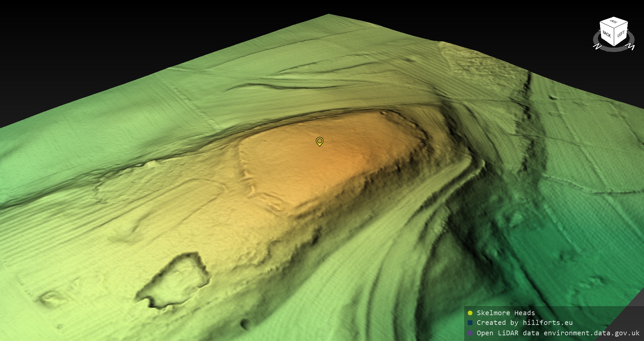The width and height of the screenshot is (644, 341).
Task: Open the Open LiDAR data environment.data.gov.uk link
Action: 558,333
